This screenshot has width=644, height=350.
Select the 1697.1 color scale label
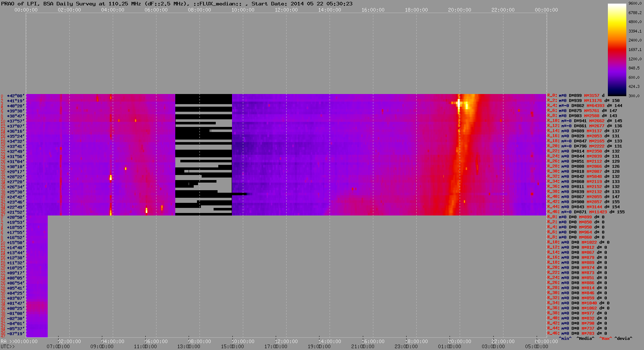(x=635, y=50)
